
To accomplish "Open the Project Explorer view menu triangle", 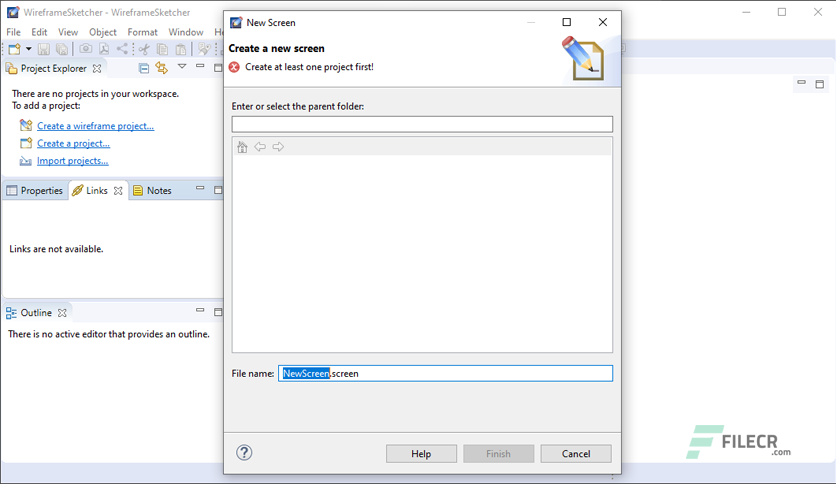I will (x=182, y=67).
